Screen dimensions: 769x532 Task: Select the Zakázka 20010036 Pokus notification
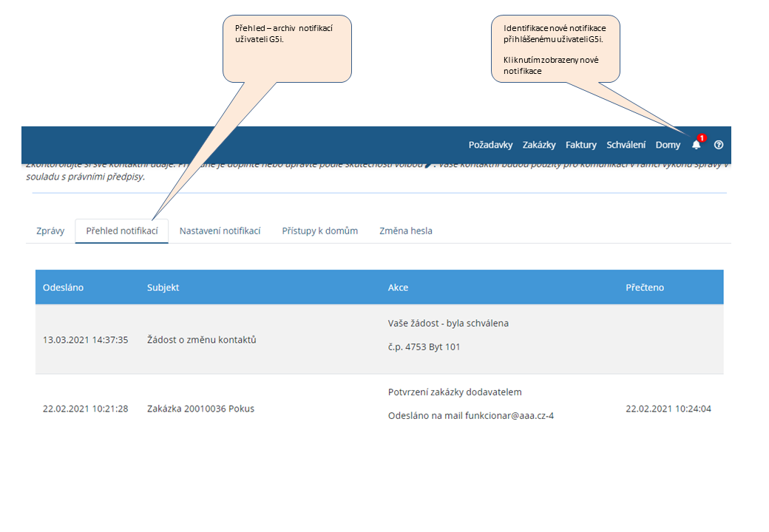(200, 409)
